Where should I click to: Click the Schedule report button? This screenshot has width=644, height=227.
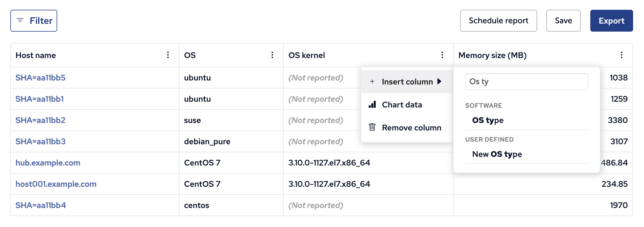(x=498, y=21)
